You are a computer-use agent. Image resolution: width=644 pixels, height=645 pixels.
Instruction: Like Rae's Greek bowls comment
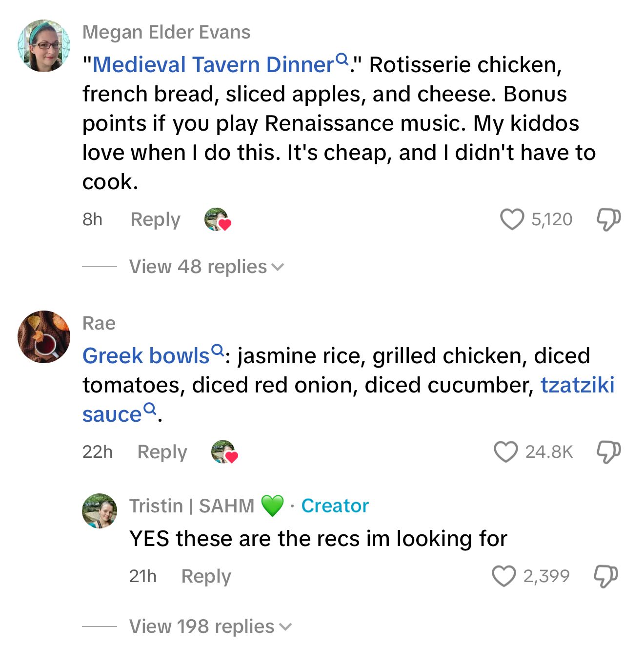coord(505,452)
